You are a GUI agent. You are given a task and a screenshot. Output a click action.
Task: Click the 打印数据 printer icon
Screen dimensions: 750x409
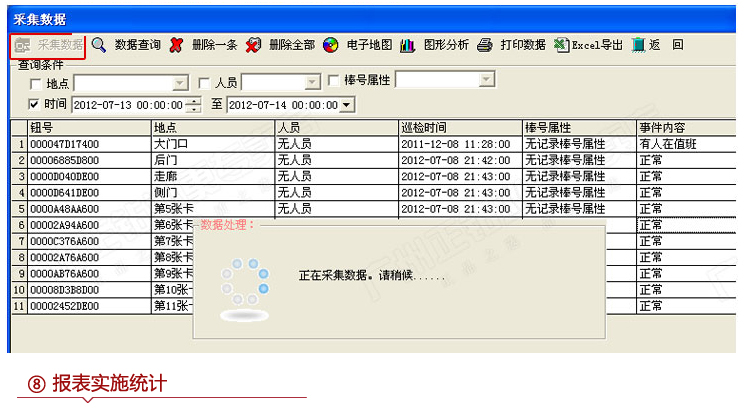(485, 45)
